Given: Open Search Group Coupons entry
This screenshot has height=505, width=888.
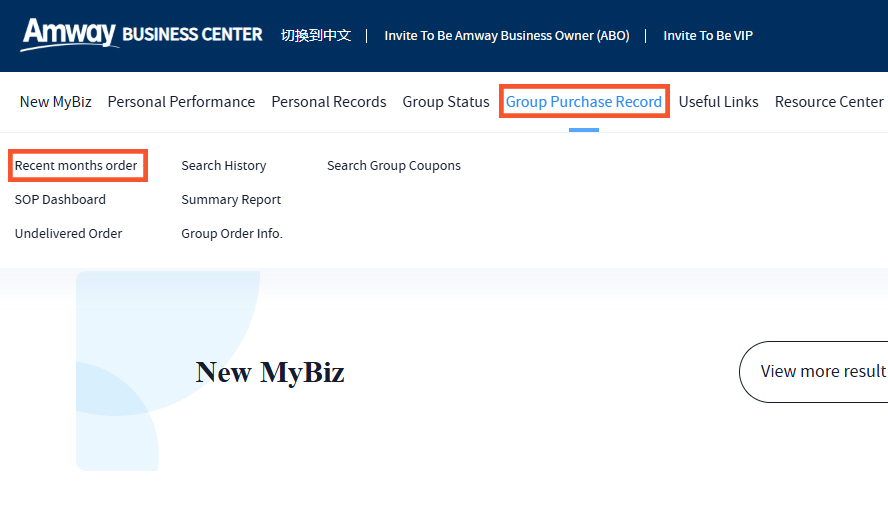Looking at the screenshot, I should point(394,166).
